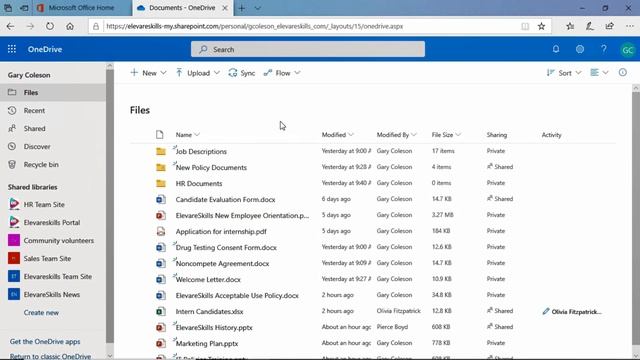Refresh the page with the reload icon

pos(50,26)
